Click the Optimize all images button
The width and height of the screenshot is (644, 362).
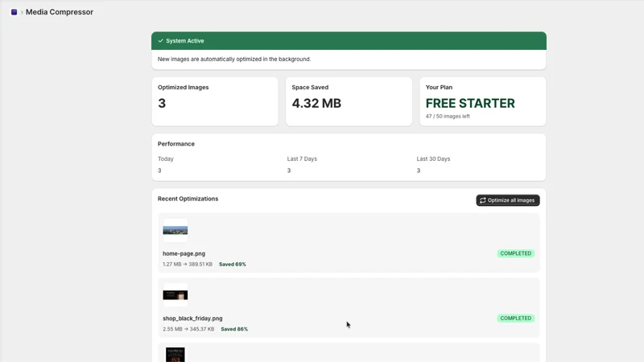[508, 200]
